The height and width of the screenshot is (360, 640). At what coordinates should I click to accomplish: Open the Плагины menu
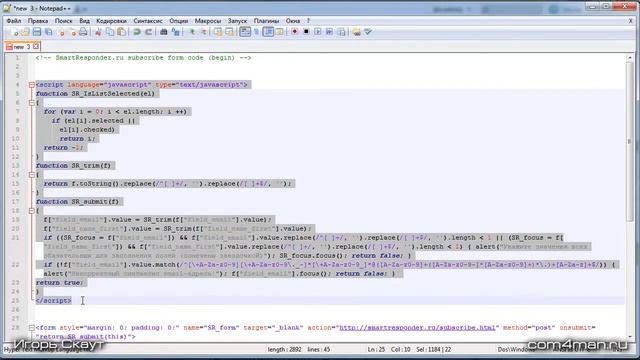coord(266,21)
